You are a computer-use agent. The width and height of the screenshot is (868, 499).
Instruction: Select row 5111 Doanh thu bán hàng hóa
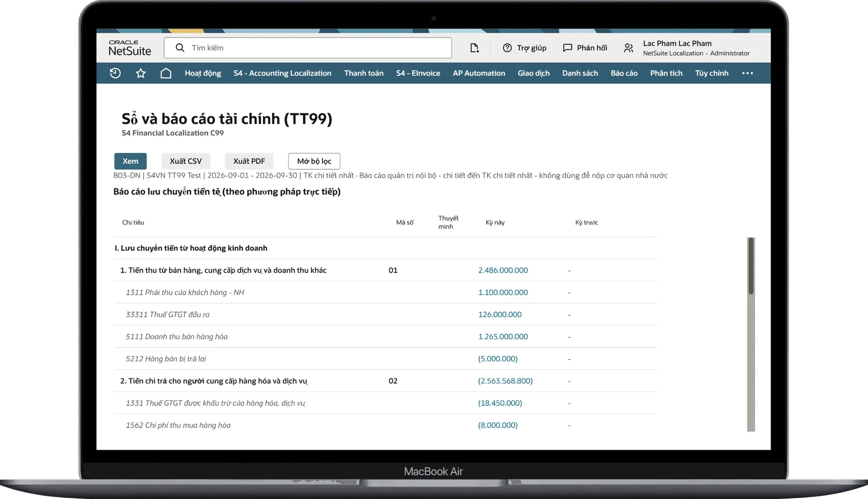click(x=385, y=337)
